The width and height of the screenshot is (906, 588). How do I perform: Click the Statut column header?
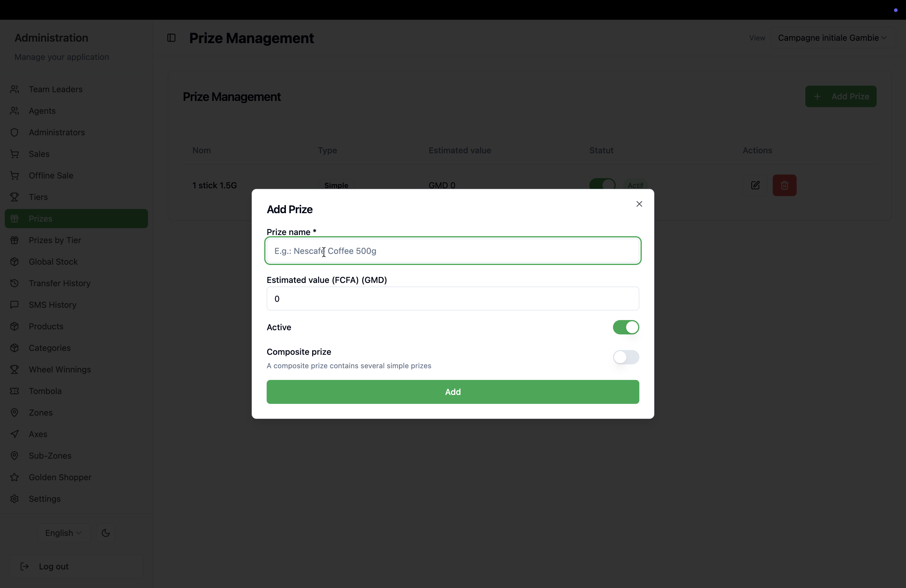tap(601, 150)
